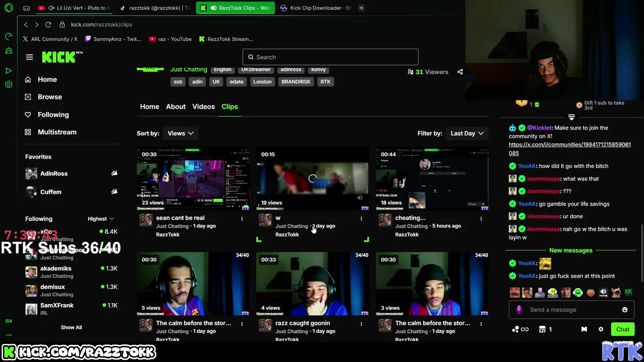Click Show All under Following list
Viewport: 644px width, 362px height.
(71, 327)
